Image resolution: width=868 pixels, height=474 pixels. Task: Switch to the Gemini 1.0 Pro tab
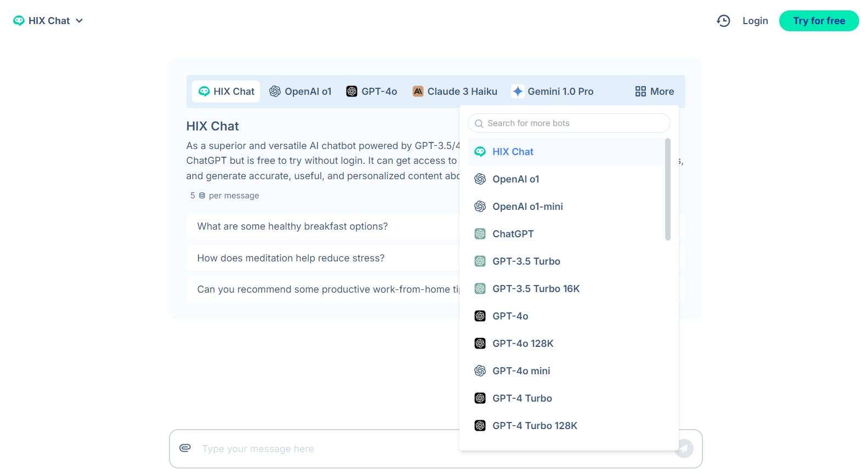point(552,92)
